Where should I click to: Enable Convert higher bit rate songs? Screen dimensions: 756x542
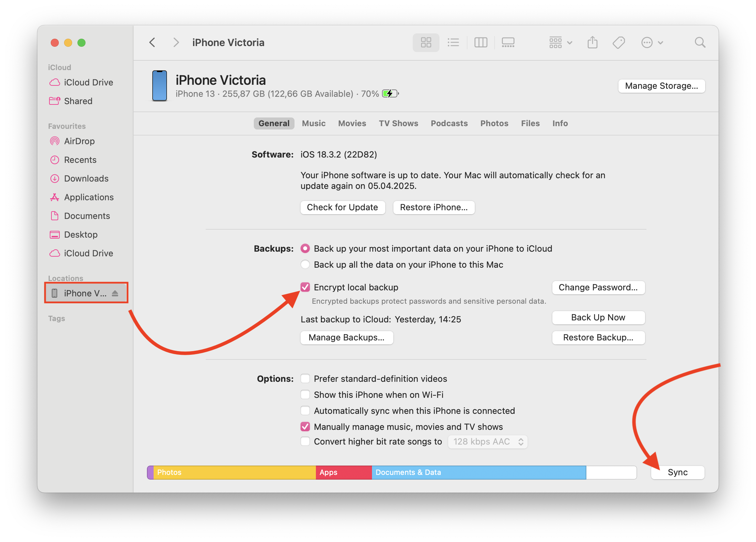[305, 441]
